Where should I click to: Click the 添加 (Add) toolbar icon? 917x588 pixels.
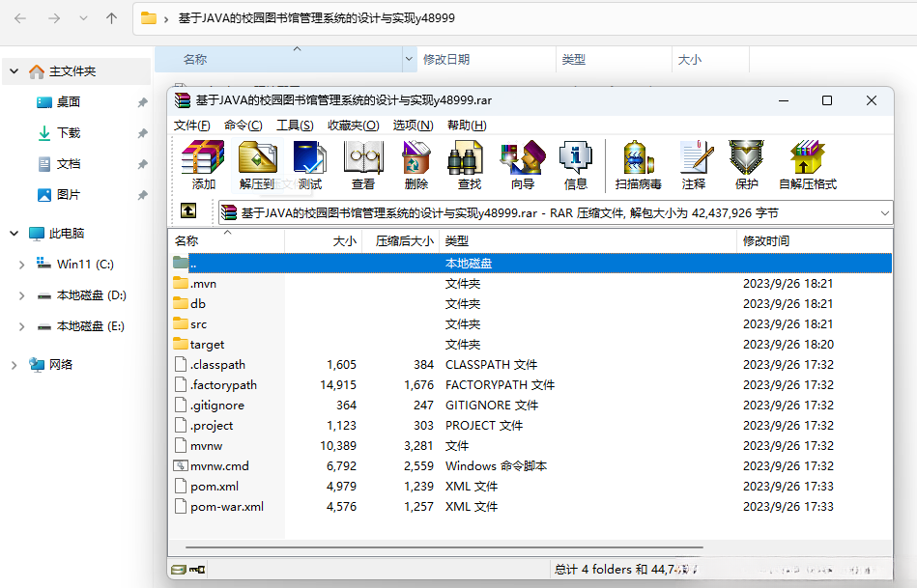point(203,165)
